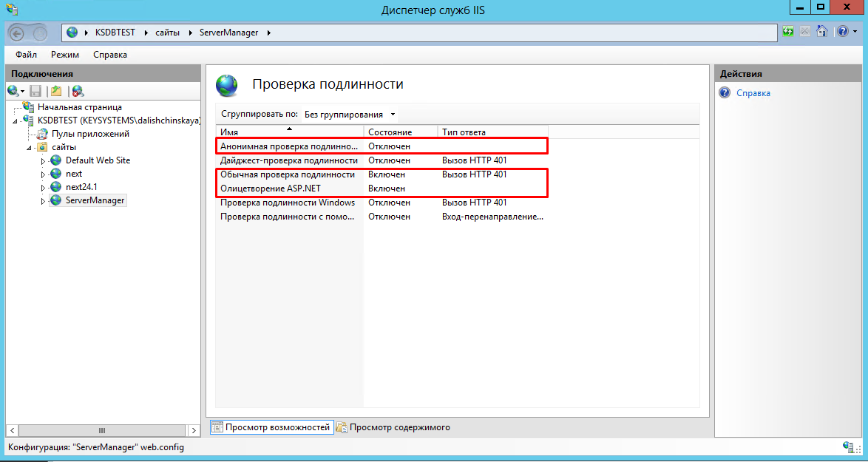868x462 pixels.
Task: Click the help icon beside Справка in Действия
Action: (x=724, y=93)
